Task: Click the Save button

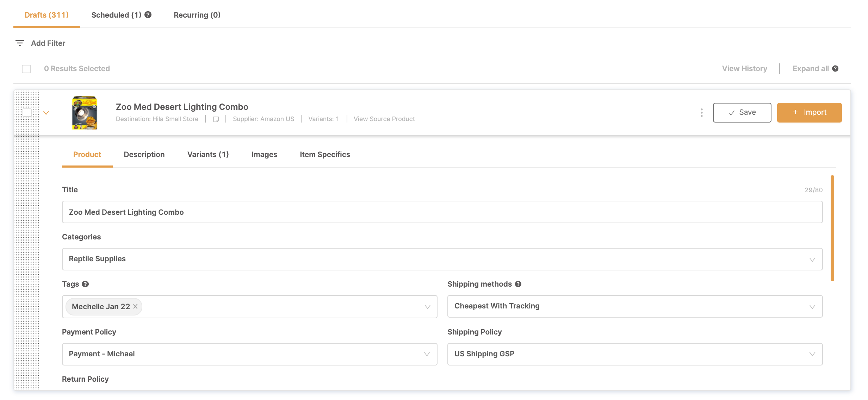Action: (x=742, y=113)
